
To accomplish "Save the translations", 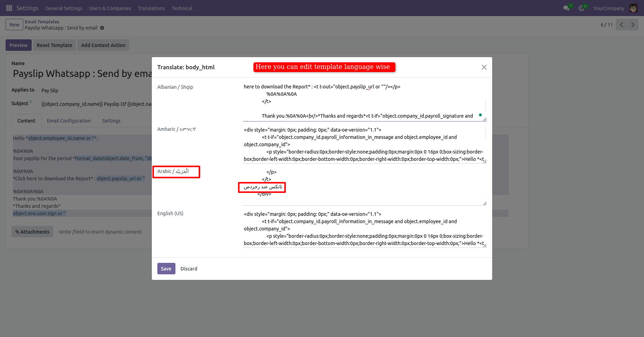I will pyautogui.click(x=166, y=269).
